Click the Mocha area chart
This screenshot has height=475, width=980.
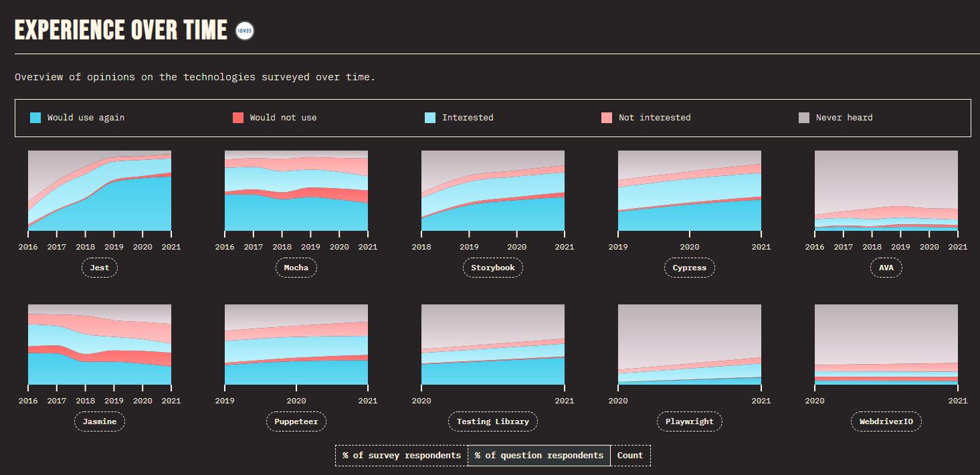coord(296,191)
